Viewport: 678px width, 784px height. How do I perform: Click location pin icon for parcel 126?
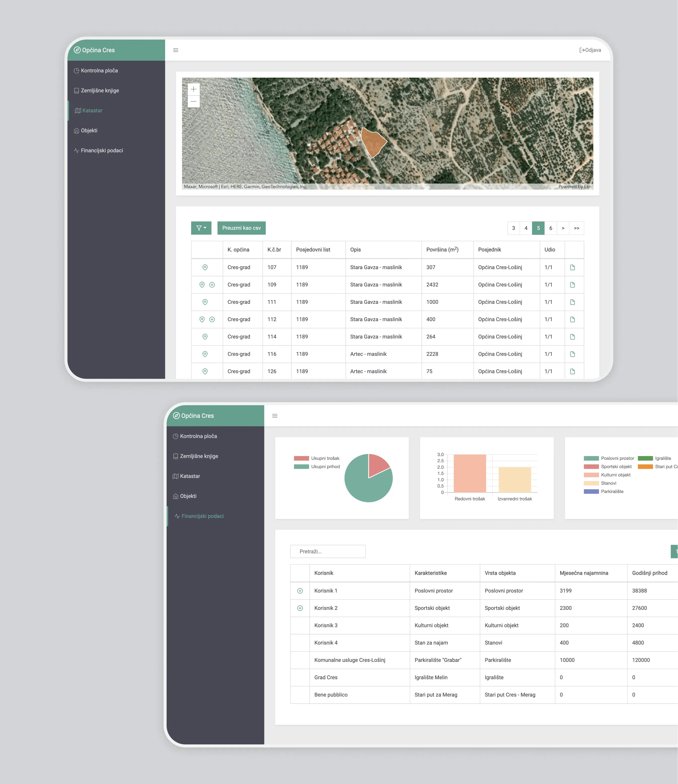205,371
